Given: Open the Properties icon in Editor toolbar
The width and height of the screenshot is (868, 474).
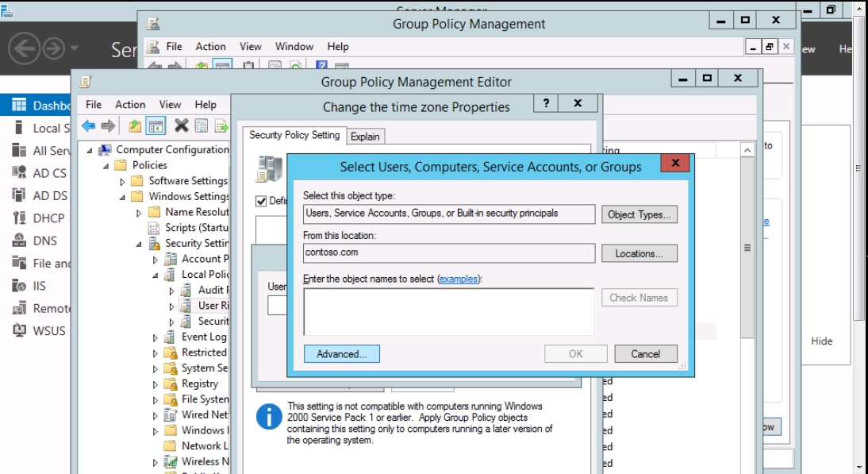Looking at the screenshot, I should click(x=202, y=126).
